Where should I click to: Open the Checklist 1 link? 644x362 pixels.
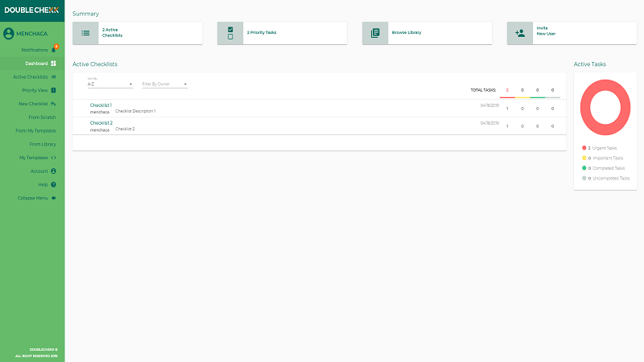pyautogui.click(x=101, y=105)
